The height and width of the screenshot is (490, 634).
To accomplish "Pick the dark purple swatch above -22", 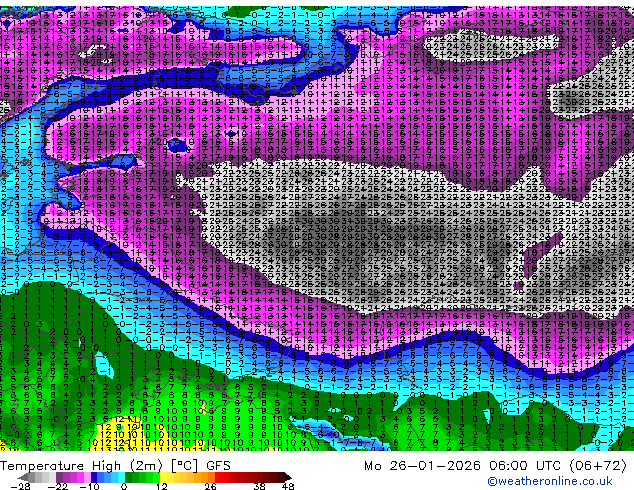I will 59,477.
